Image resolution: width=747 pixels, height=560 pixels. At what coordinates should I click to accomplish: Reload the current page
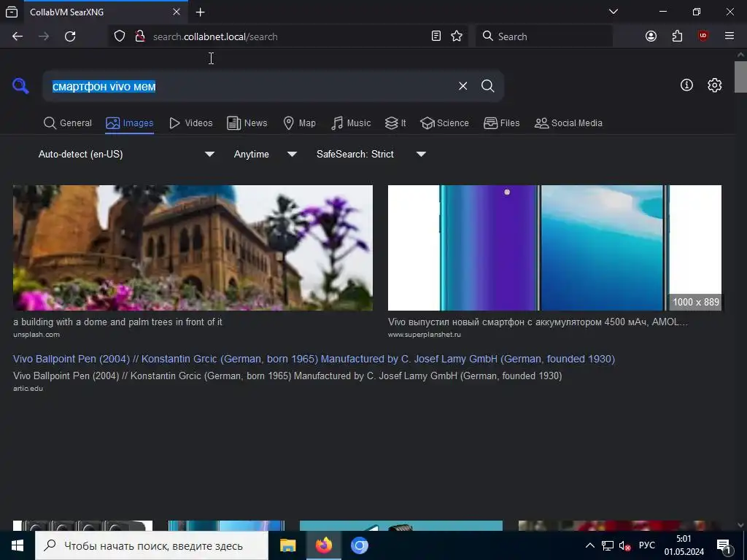pyautogui.click(x=70, y=36)
